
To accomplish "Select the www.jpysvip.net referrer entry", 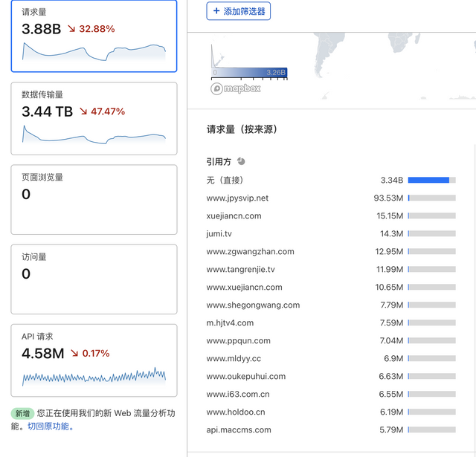I will tap(237, 198).
